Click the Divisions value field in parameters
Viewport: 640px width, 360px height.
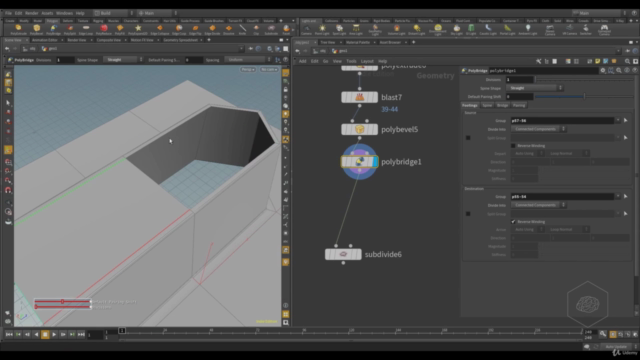520,80
